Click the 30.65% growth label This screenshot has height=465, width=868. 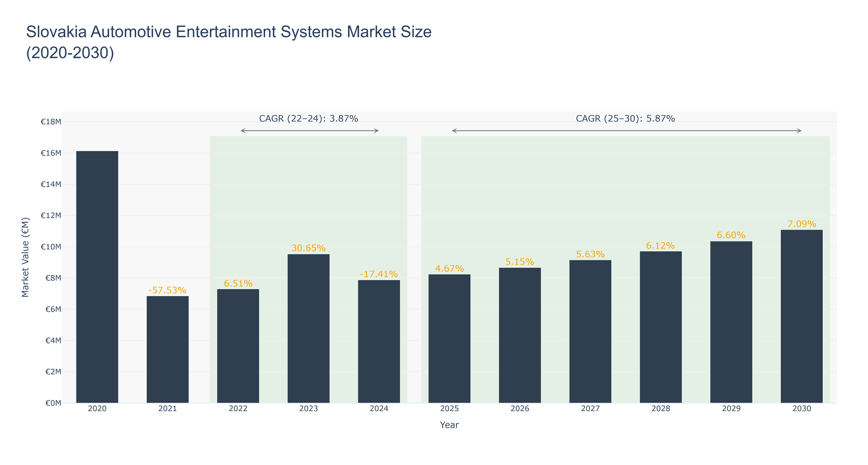308,248
